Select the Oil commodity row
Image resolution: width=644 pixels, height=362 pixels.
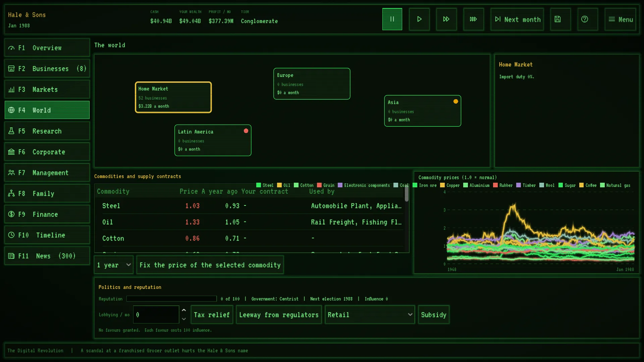tap(249, 222)
